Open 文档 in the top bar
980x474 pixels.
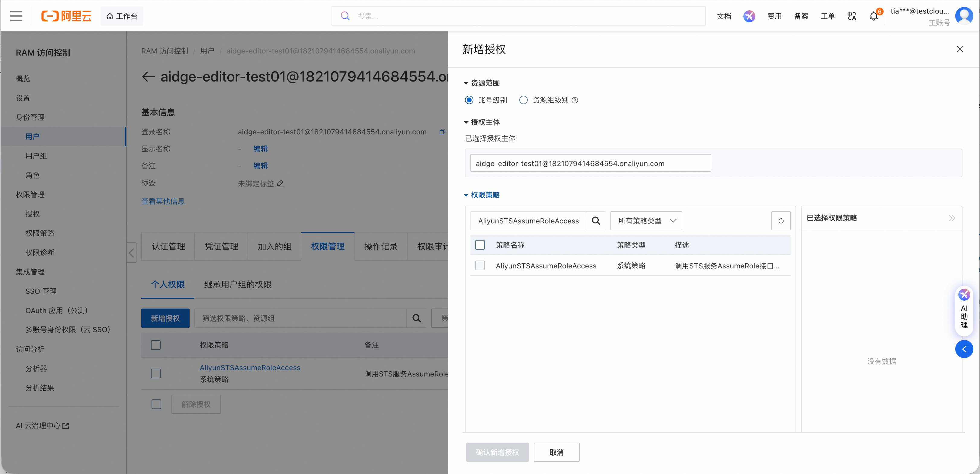pos(724,16)
